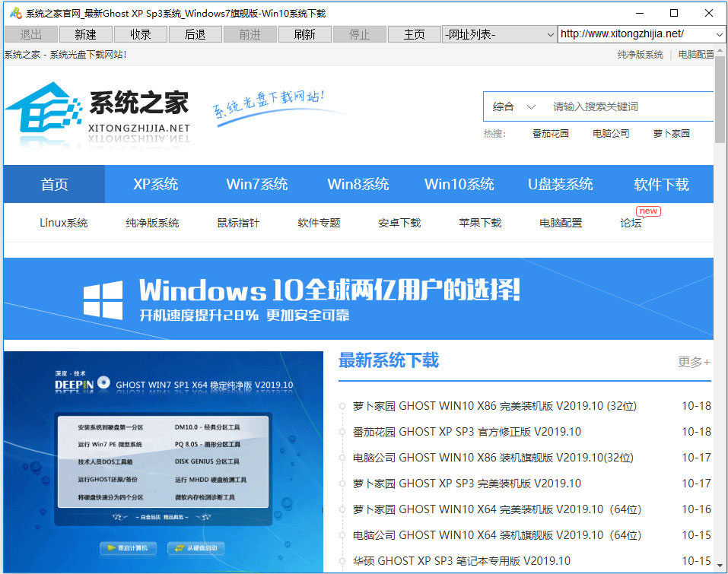Click the 停止 stop button
This screenshot has height=574, width=728.
[359, 34]
